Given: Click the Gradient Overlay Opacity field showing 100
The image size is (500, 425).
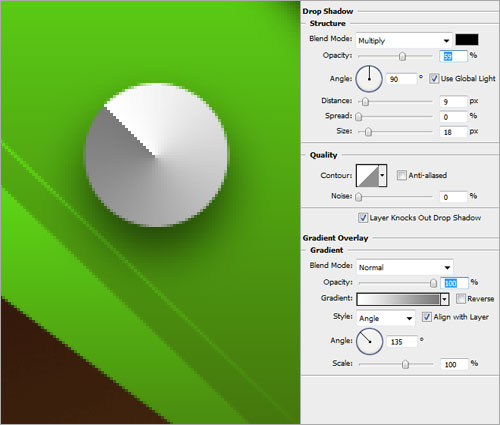Looking at the screenshot, I should 455,283.
